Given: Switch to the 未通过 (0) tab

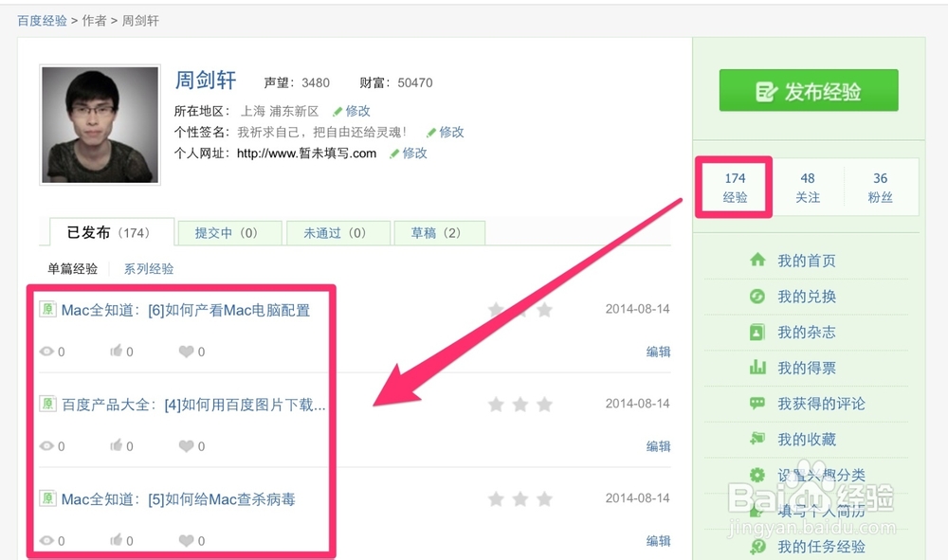Looking at the screenshot, I should tap(338, 233).
